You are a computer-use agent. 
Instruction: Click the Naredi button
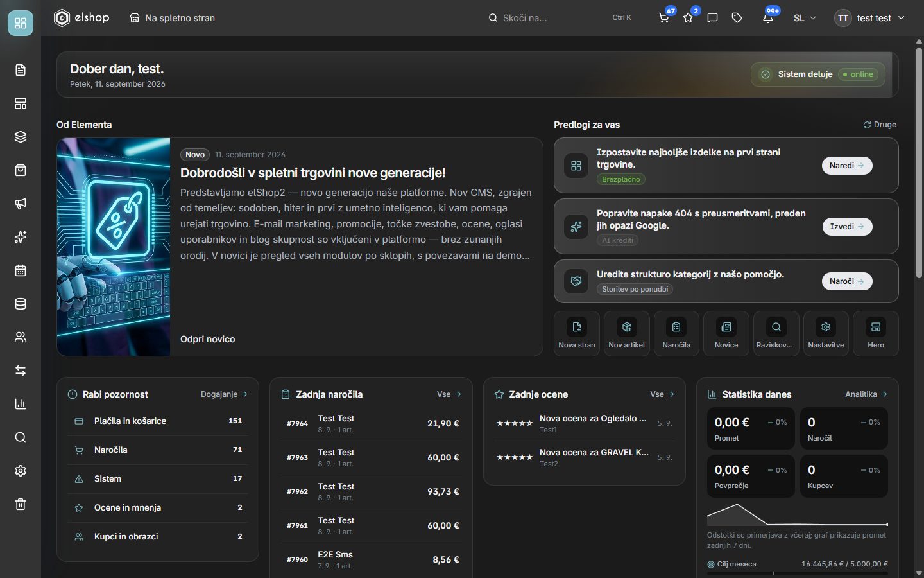pyautogui.click(x=847, y=166)
